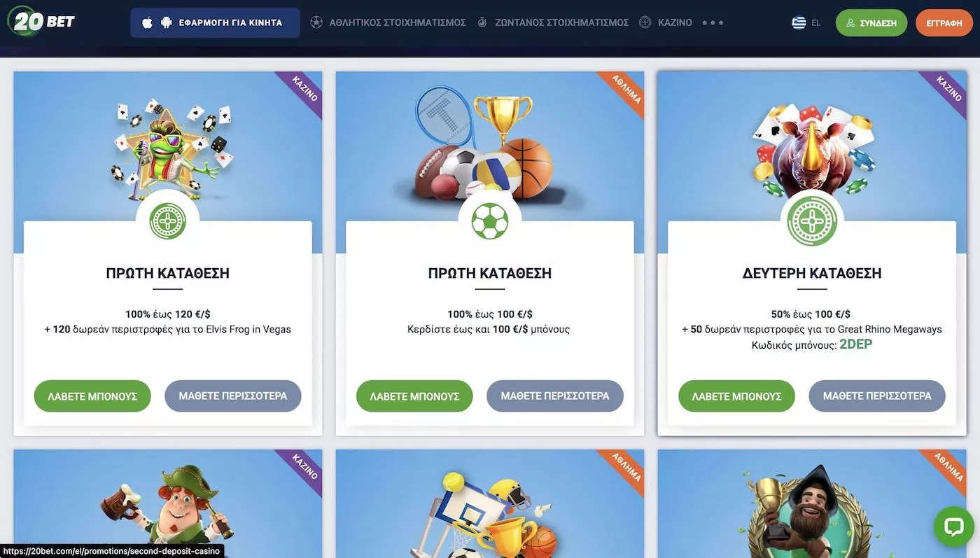Click the 20BET logo
Image resolution: width=980 pixels, height=558 pixels.
point(41,21)
